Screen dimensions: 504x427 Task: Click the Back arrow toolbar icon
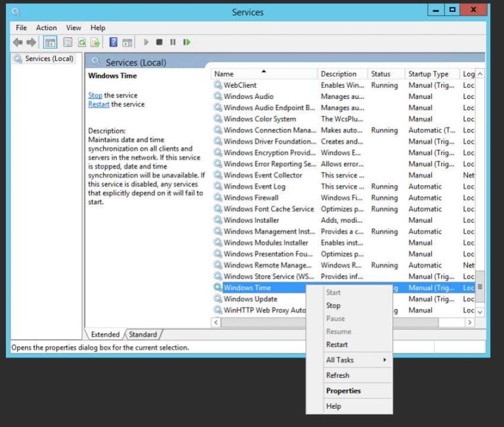point(18,42)
